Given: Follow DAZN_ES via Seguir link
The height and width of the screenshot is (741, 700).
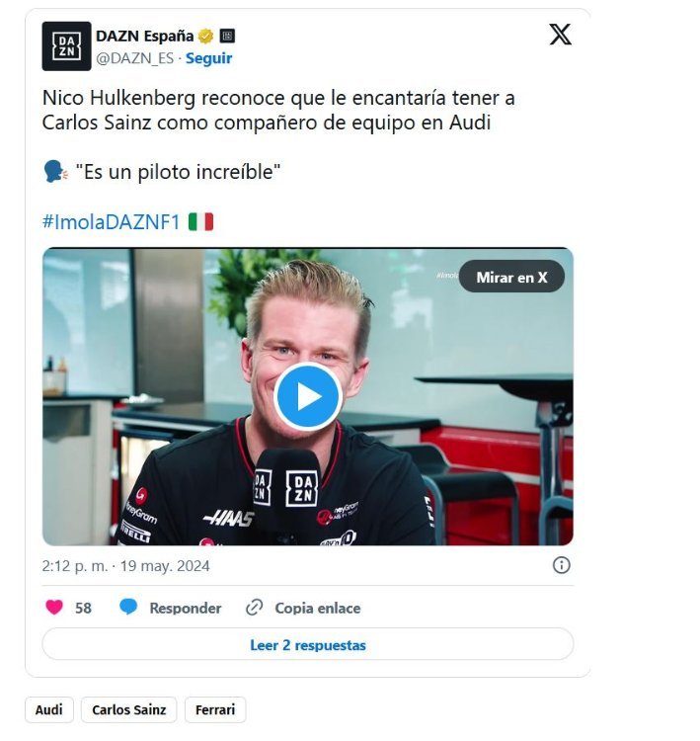Looking at the screenshot, I should [208, 58].
